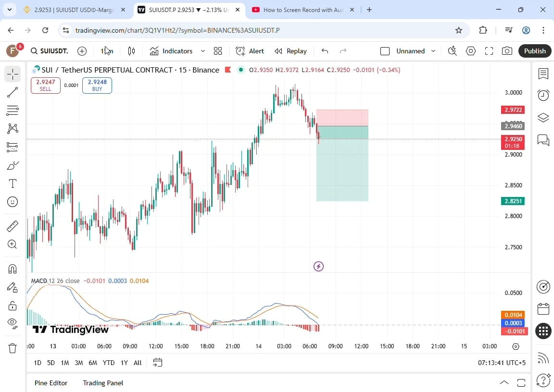
Task: Open the chats panel icon
Action: pos(543,140)
